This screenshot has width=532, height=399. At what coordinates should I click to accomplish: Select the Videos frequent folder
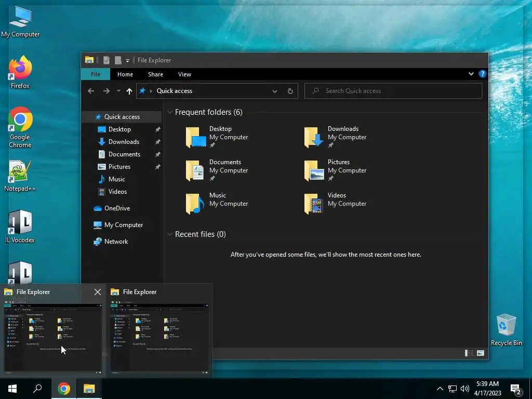[336, 203]
